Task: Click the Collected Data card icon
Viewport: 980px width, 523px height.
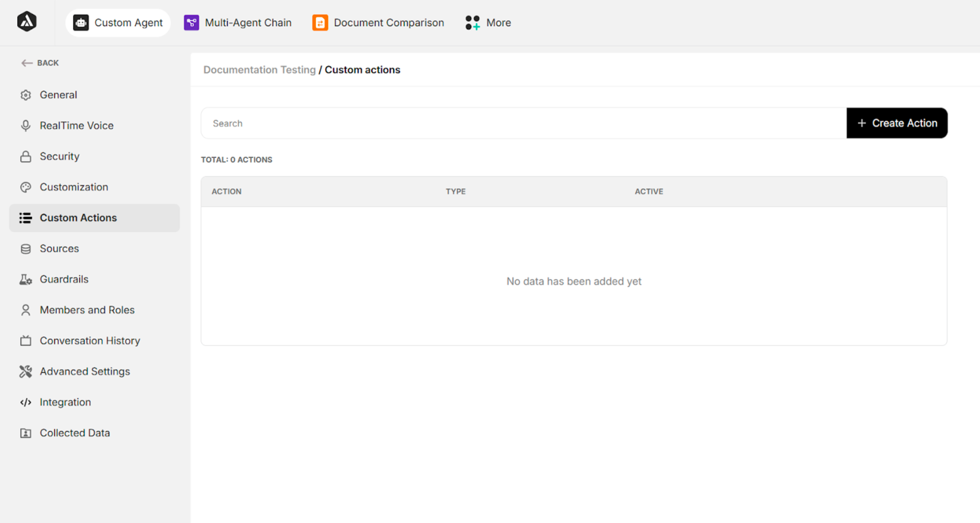Action: tap(26, 433)
